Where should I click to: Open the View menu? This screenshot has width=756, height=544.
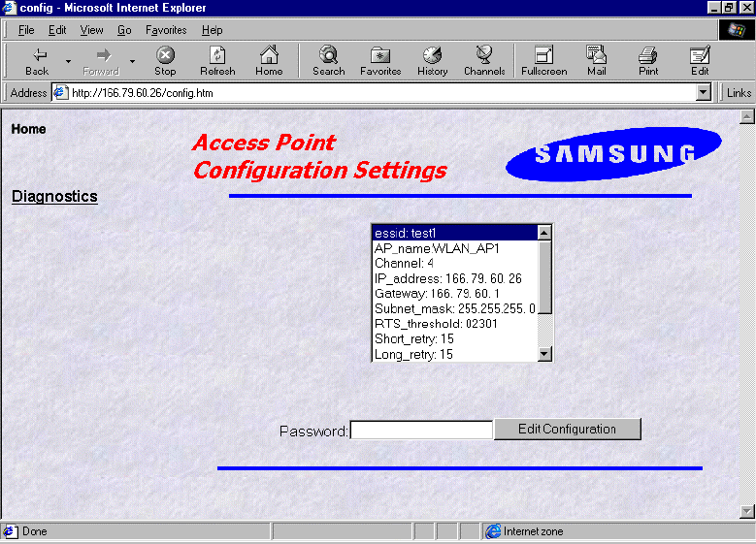91,30
